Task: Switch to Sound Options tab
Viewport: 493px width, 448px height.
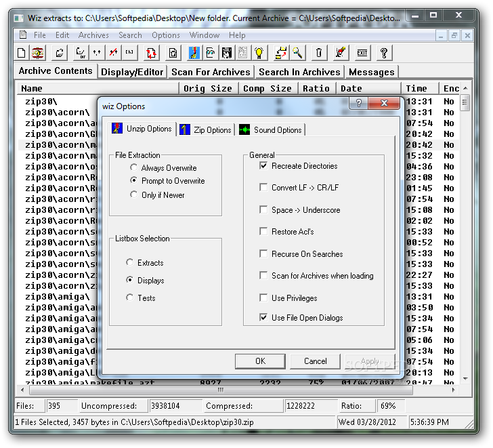Action: (271, 129)
